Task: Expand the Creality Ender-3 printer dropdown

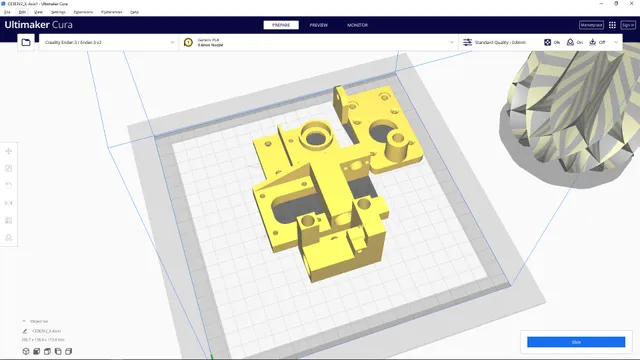Action: point(109,42)
